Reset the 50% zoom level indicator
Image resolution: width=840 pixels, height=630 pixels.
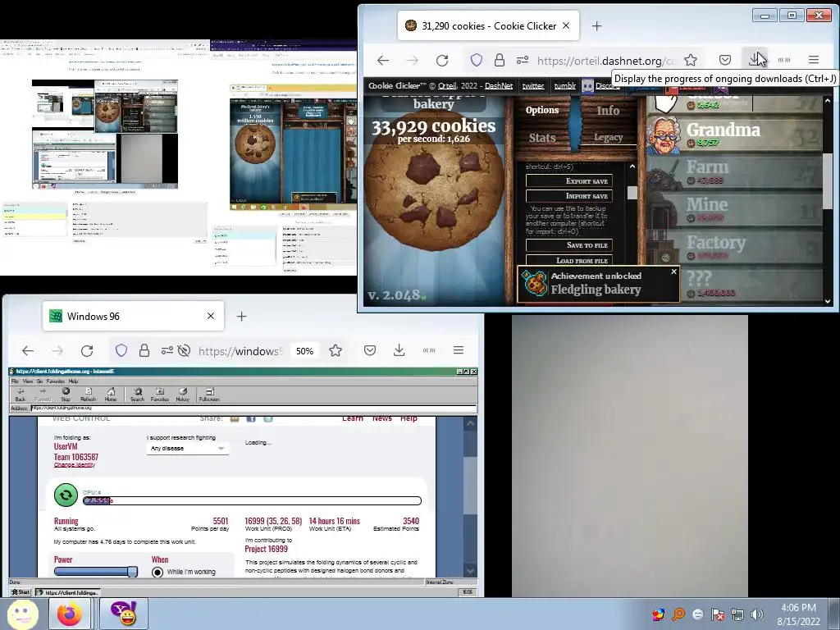(x=305, y=351)
